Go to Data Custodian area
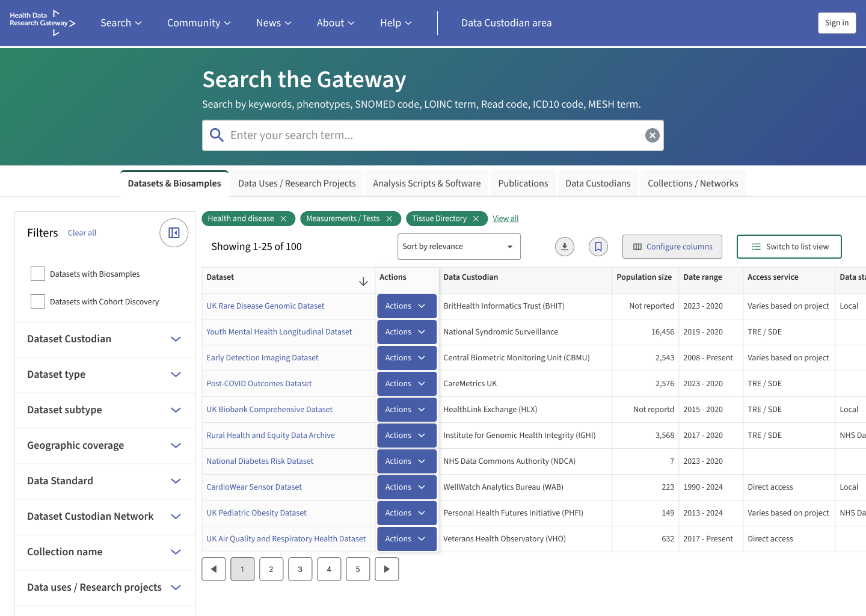This screenshot has width=866, height=616. coord(506,23)
